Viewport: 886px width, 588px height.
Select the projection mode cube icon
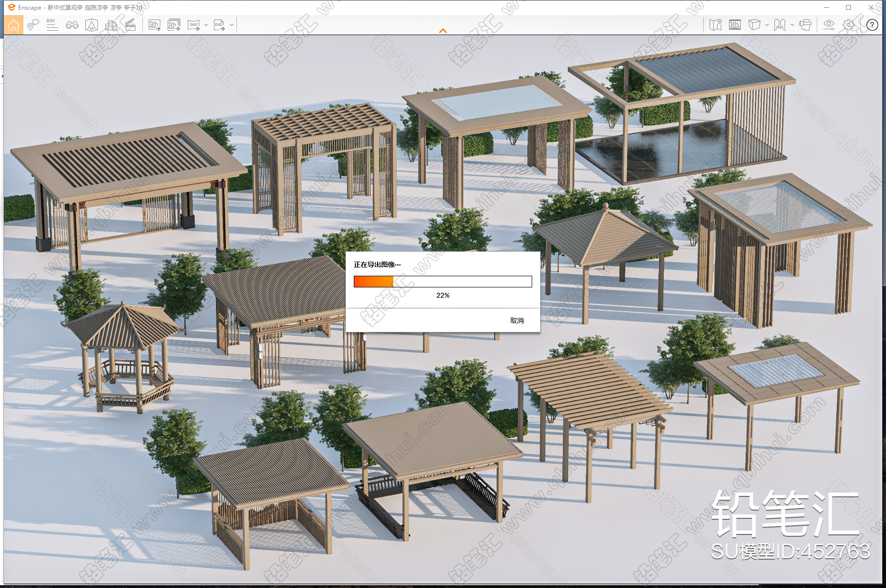pyautogui.click(x=754, y=25)
